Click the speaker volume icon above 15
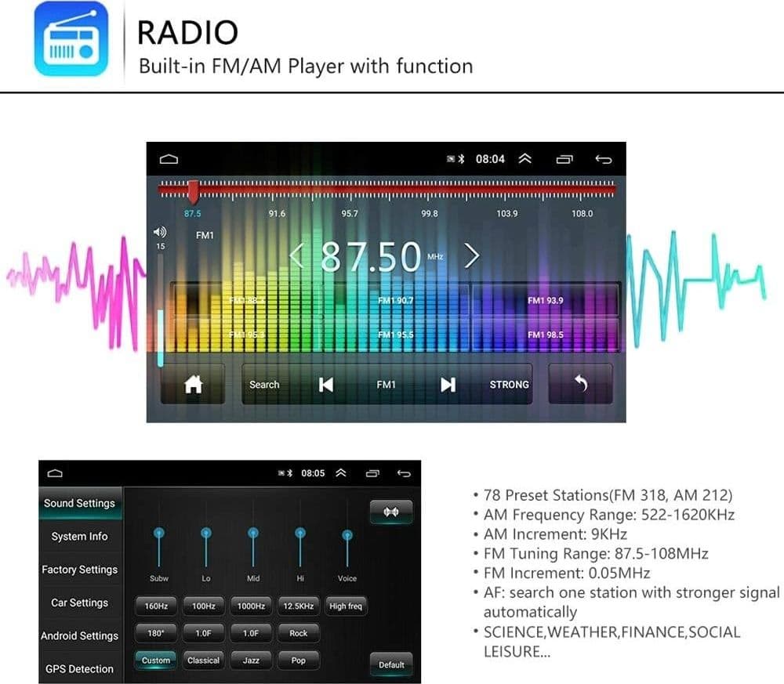Viewport: 784px width, 684px height. tap(159, 232)
